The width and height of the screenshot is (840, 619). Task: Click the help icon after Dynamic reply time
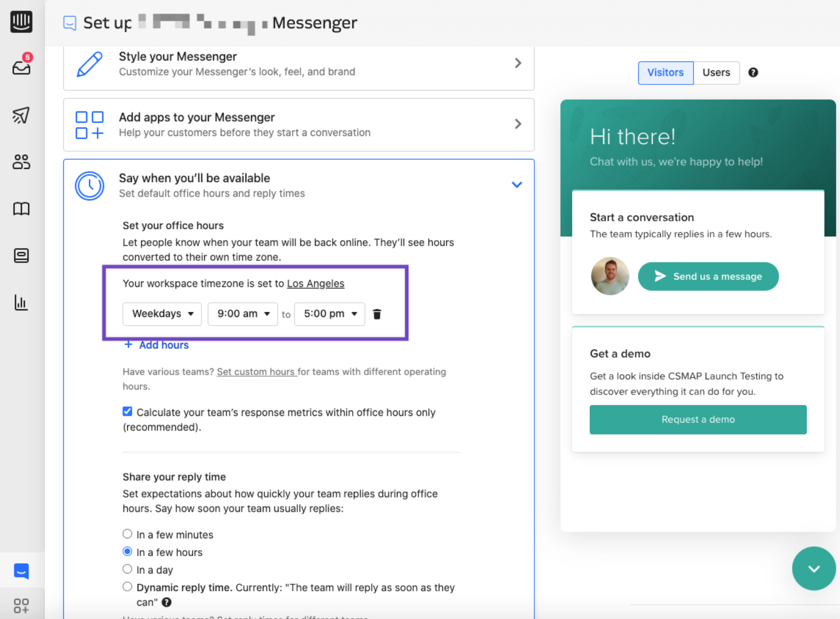[x=167, y=602]
